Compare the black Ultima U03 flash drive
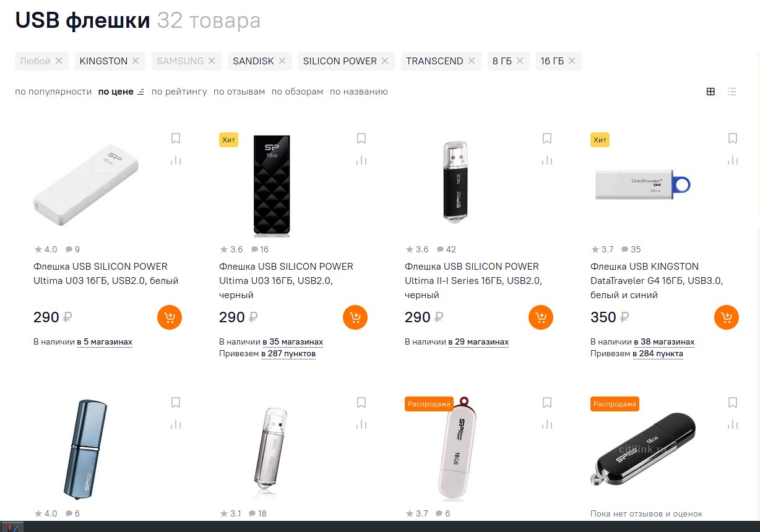This screenshot has height=532, width=760. point(361,160)
